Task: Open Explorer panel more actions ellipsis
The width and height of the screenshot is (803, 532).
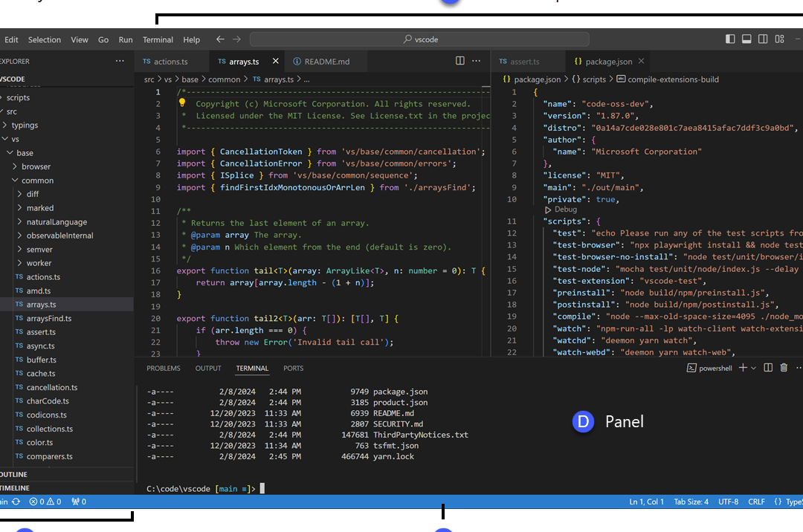Action: click(x=120, y=61)
